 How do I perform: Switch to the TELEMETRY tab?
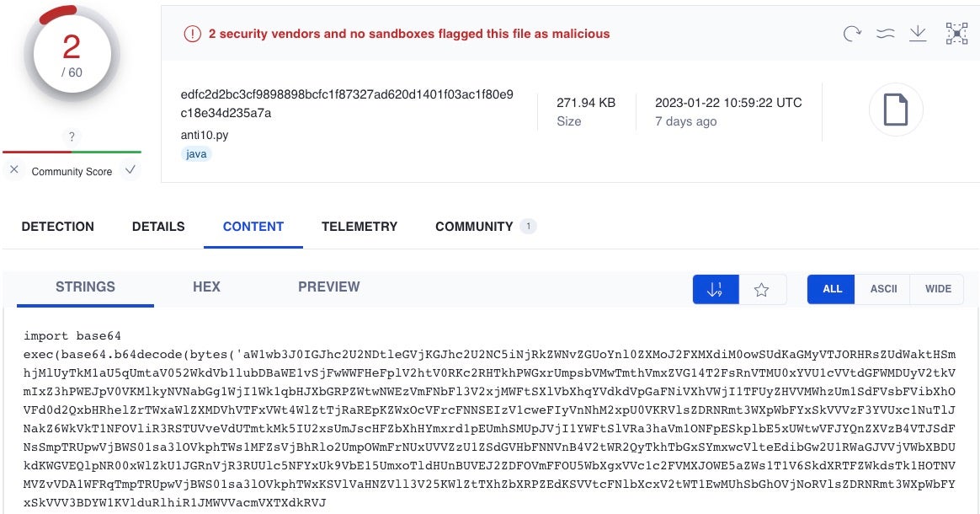[x=360, y=227]
